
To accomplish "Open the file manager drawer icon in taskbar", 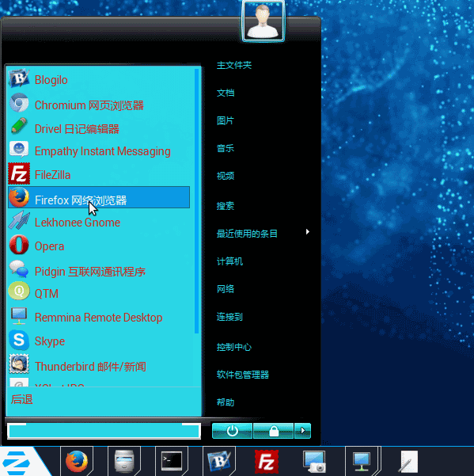I will point(124,462).
